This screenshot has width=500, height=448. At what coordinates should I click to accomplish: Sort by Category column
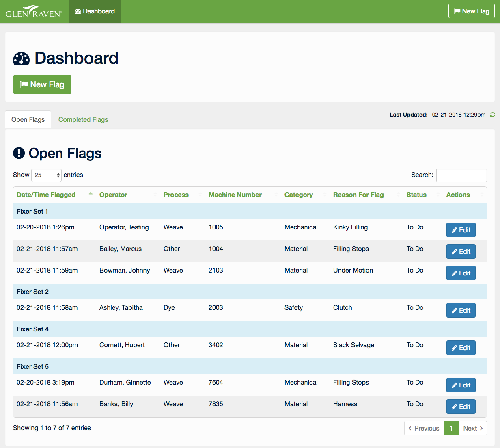coord(306,195)
